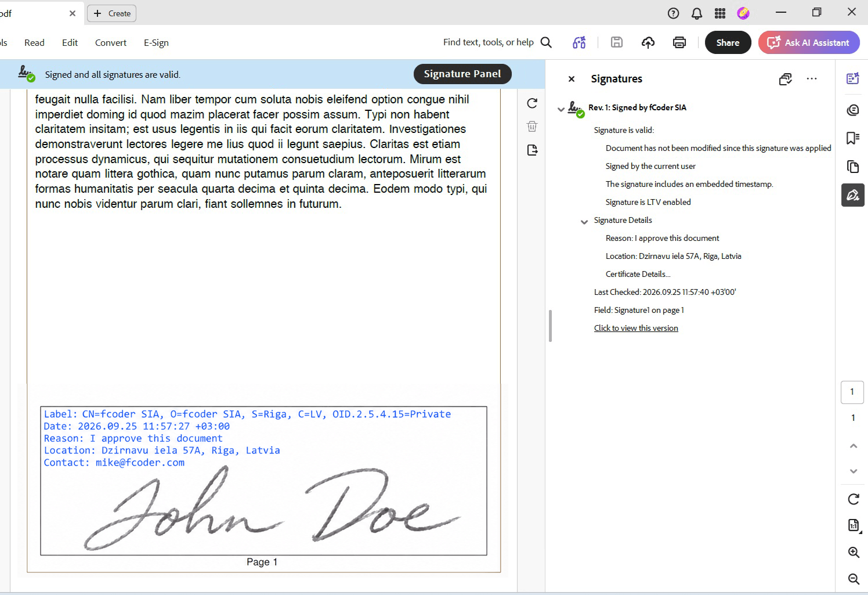The height and width of the screenshot is (595, 868).
Task: Open the Read menu
Action: pos(34,43)
